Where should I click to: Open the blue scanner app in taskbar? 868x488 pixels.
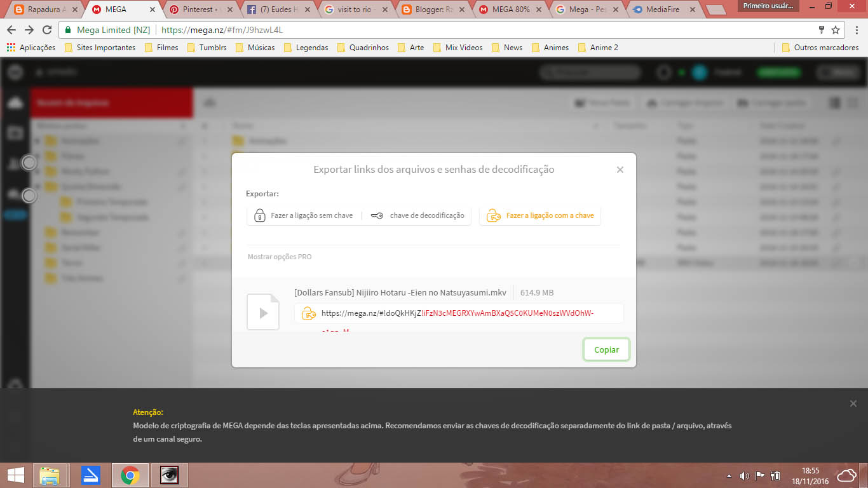tap(91, 475)
